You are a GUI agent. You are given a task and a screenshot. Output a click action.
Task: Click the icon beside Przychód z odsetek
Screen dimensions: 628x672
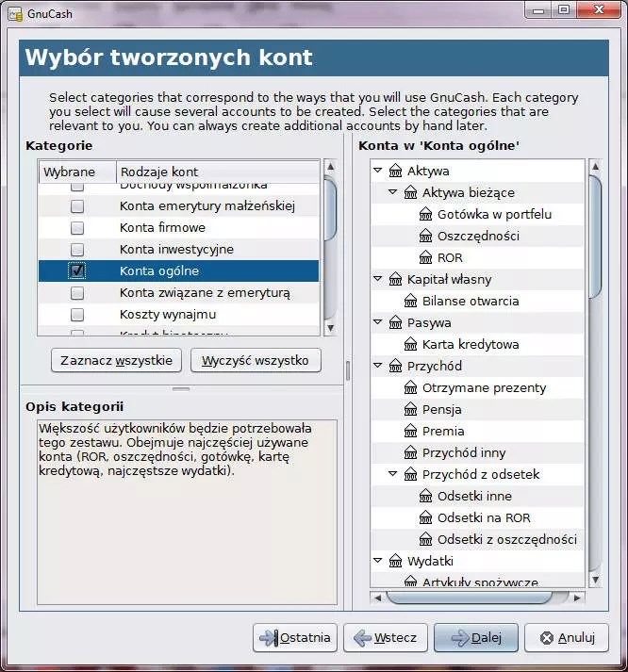(410, 474)
